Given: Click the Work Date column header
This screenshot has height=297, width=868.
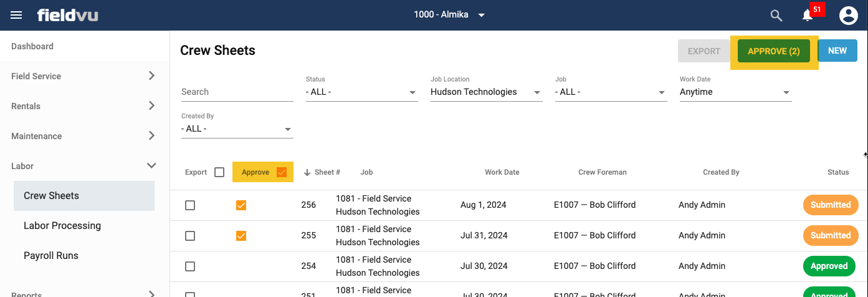Looking at the screenshot, I should click(502, 172).
